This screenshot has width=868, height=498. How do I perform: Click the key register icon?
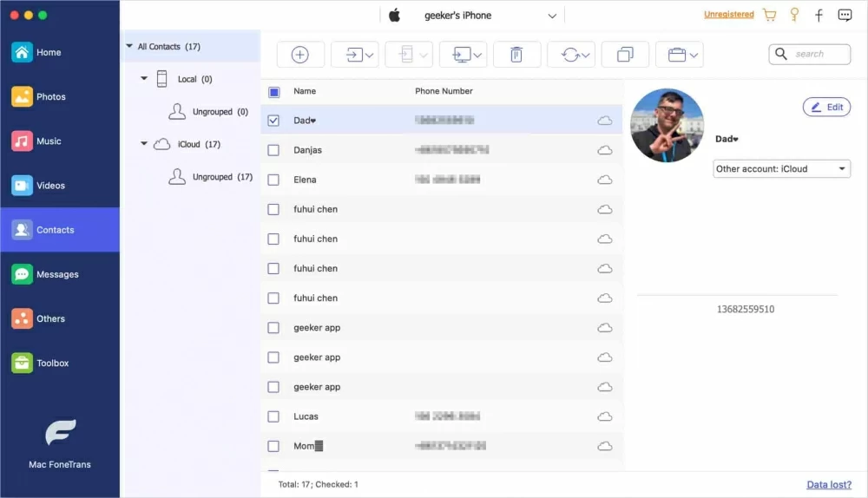(x=793, y=16)
